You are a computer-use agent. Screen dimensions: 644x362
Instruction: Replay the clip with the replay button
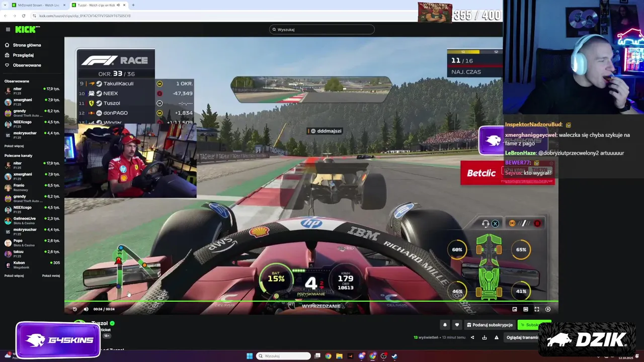(75, 309)
